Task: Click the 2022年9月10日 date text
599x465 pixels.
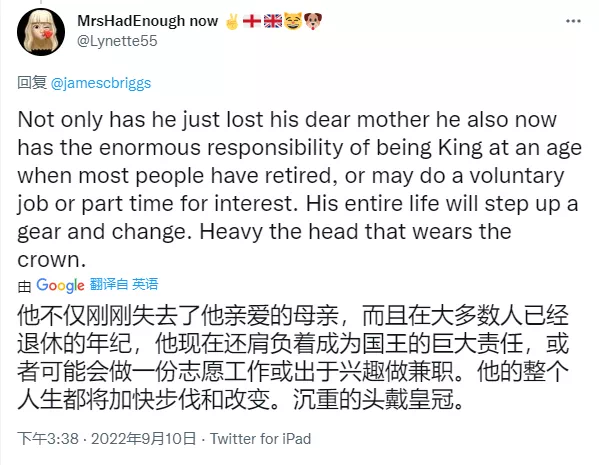Action: pyautogui.click(x=143, y=439)
